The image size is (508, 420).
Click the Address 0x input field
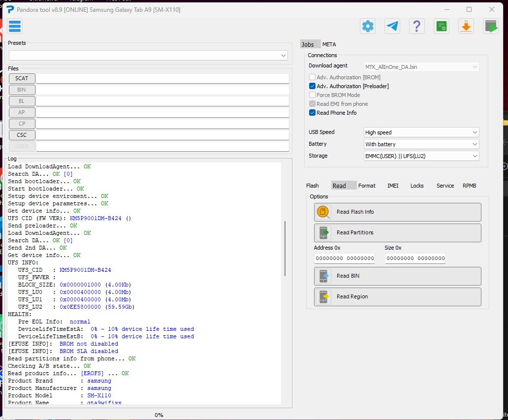pos(344,258)
